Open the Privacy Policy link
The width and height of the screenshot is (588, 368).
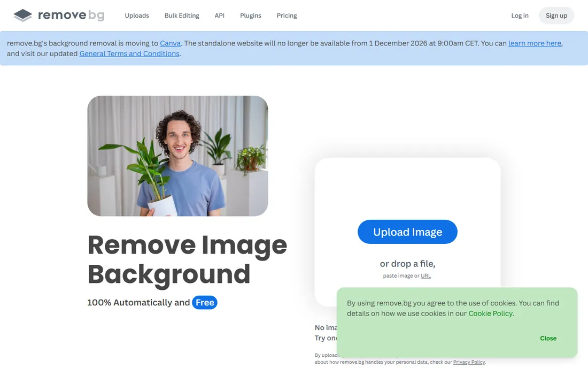coord(469,362)
